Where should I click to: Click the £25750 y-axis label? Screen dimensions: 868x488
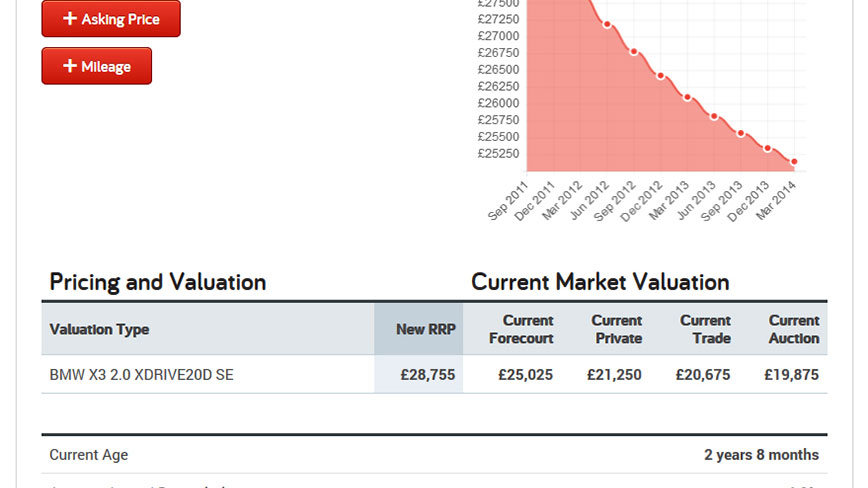tap(498, 120)
